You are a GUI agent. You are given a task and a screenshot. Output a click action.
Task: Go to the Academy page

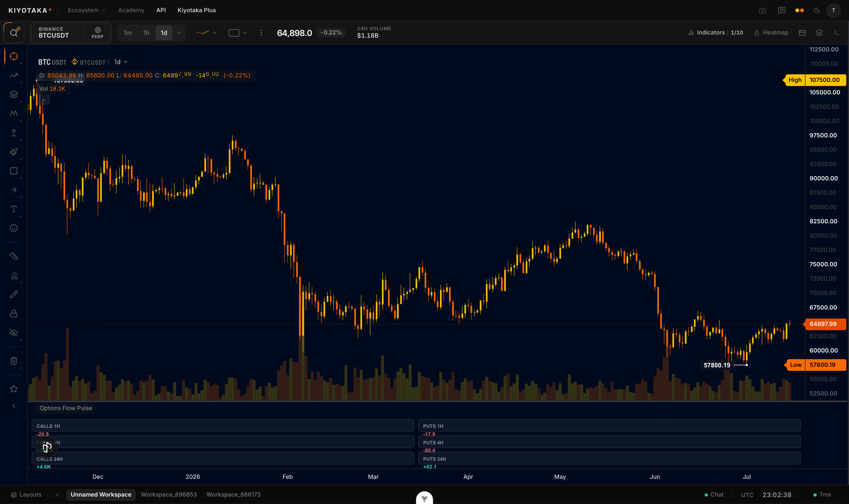[131, 10]
